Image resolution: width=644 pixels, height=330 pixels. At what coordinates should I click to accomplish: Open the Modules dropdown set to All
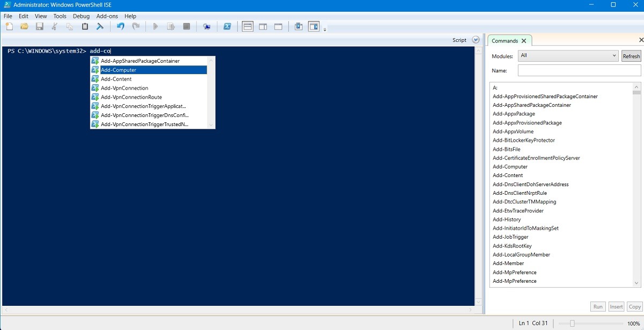tap(567, 55)
